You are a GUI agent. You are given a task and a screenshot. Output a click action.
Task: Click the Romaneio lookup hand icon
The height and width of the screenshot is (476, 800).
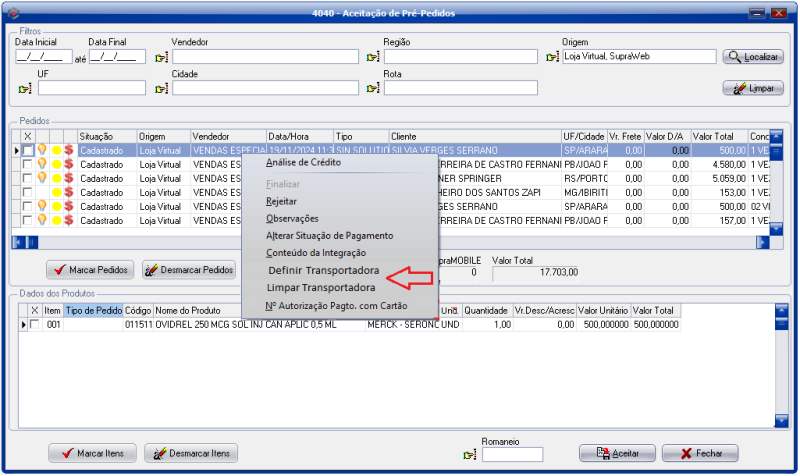click(470, 455)
